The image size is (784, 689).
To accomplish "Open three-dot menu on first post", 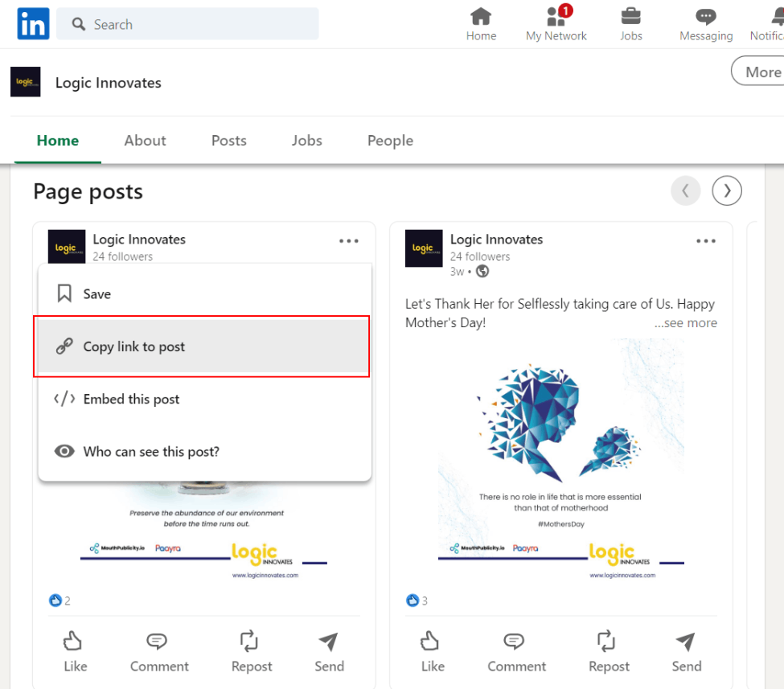I will point(348,241).
